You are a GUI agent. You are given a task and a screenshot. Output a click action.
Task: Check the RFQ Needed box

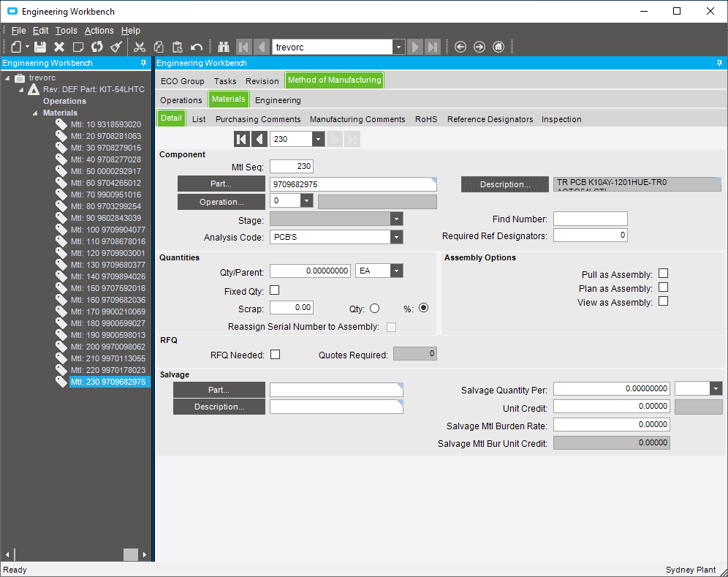click(276, 355)
